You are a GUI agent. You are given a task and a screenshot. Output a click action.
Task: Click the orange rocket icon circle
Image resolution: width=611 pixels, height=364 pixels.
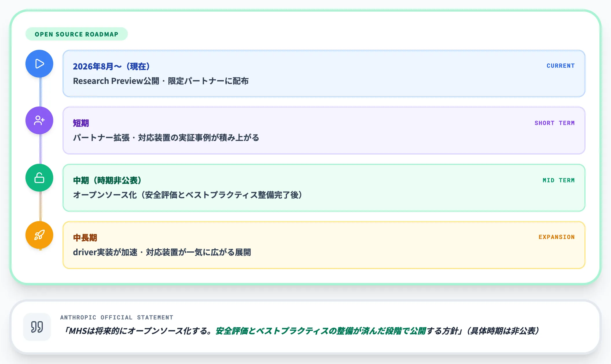[x=39, y=235]
